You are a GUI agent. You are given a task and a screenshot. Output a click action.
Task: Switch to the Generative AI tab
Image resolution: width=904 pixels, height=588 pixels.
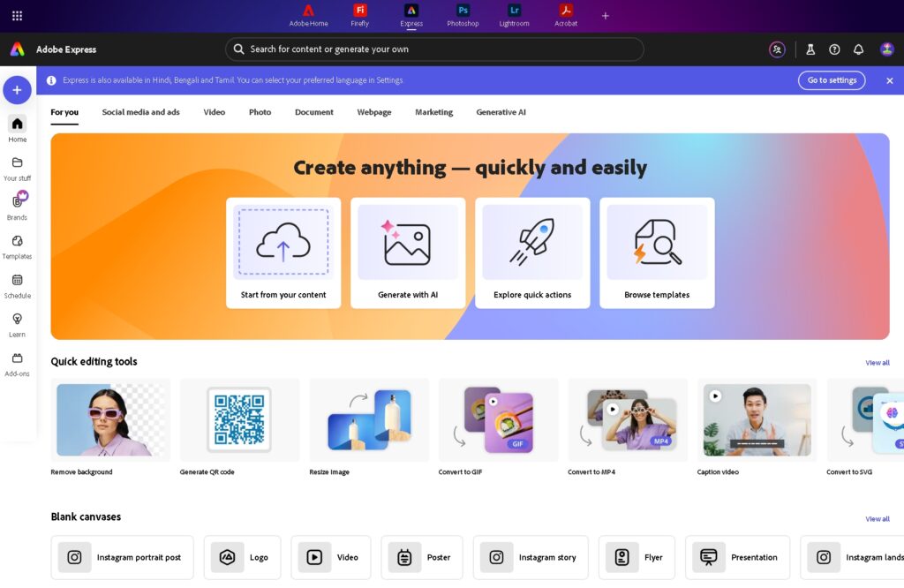click(501, 112)
